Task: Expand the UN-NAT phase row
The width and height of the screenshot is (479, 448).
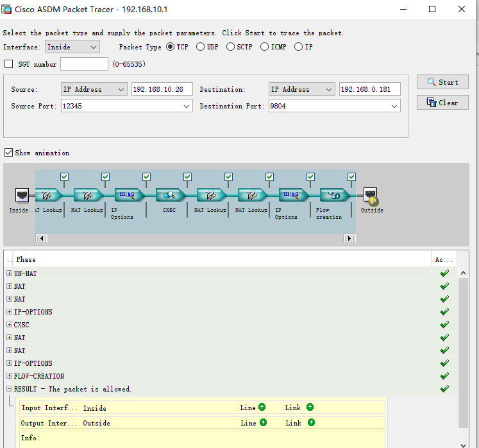Action: pos(9,273)
